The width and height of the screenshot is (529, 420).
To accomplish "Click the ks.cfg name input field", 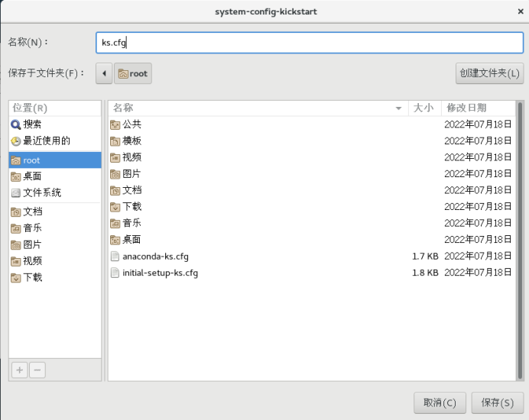I will [310, 43].
